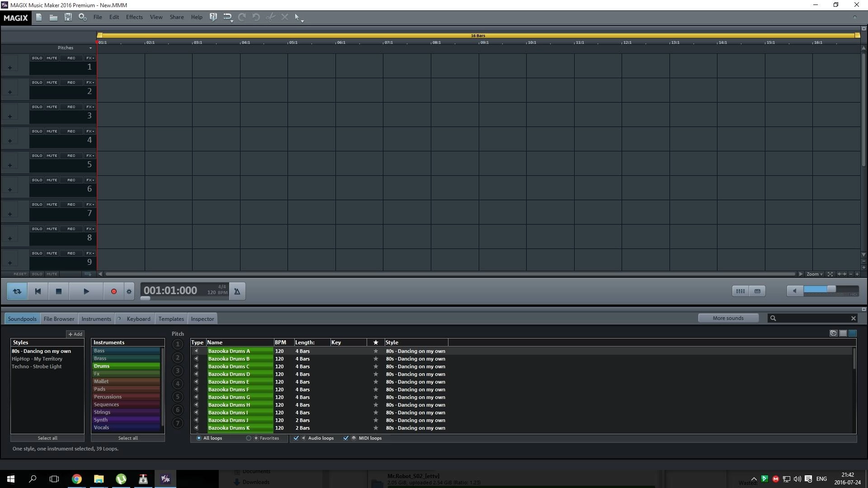Viewport: 868px width, 488px height.
Task: Open project via toolbar folder icon
Action: [53, 17]
